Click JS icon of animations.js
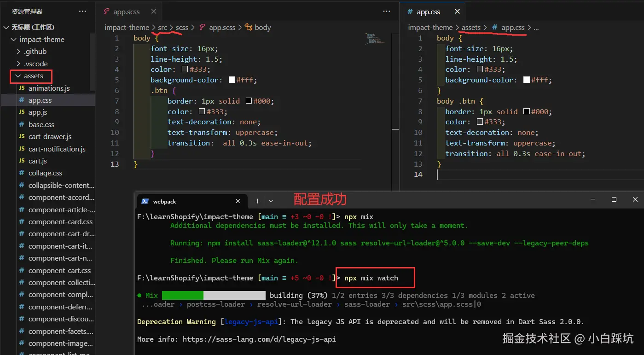This screenshot has height=355, width=644. coord(21,88)
